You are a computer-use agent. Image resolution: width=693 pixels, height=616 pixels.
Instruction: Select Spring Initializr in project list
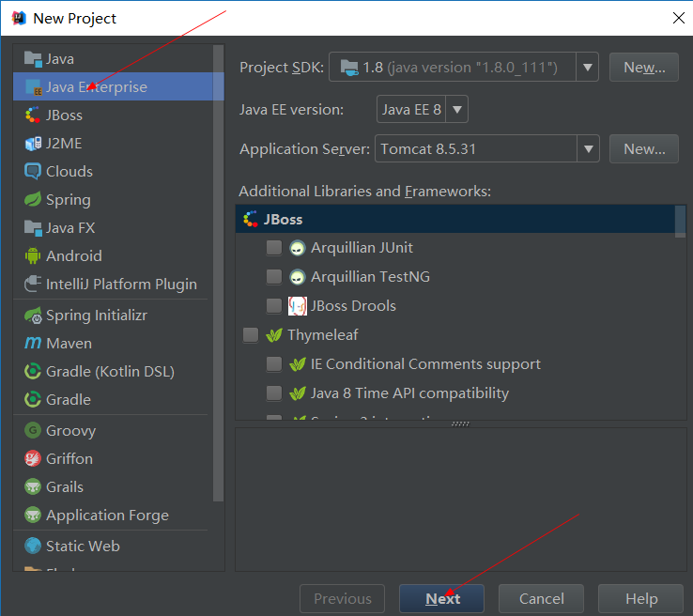tap(96, 316)
